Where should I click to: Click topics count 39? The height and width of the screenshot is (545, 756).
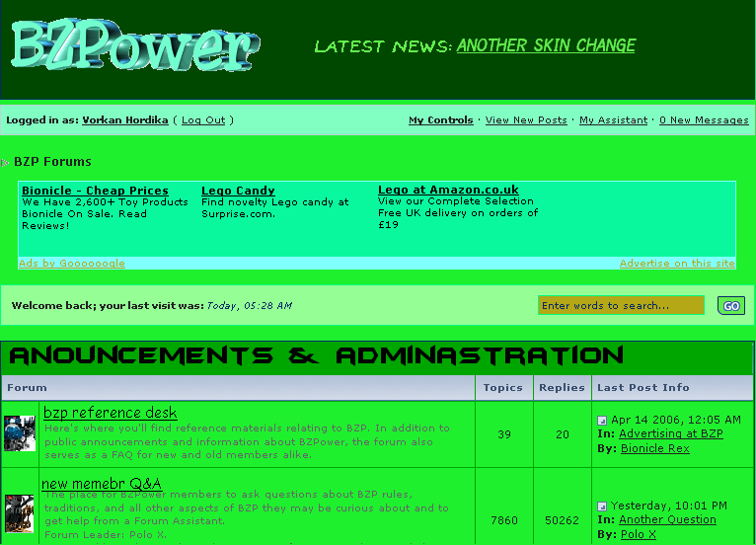(x=504, y=434)
